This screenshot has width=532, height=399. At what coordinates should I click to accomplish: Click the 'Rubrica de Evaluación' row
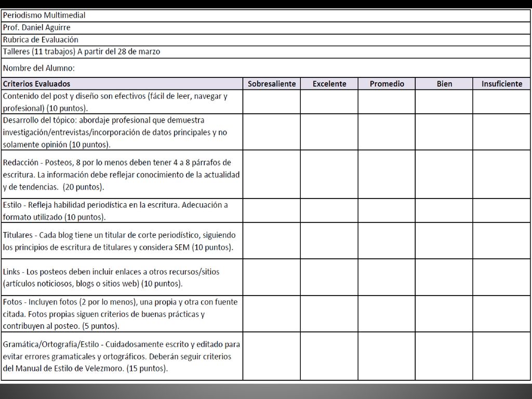265,40
